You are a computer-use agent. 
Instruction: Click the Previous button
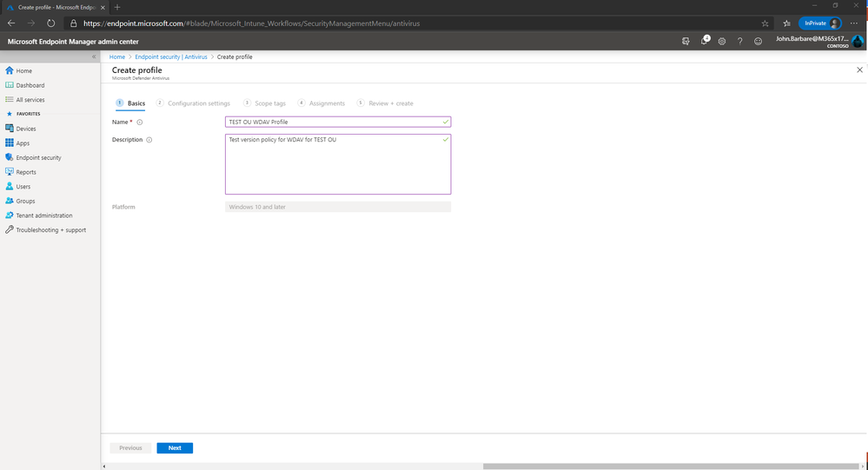130,448
